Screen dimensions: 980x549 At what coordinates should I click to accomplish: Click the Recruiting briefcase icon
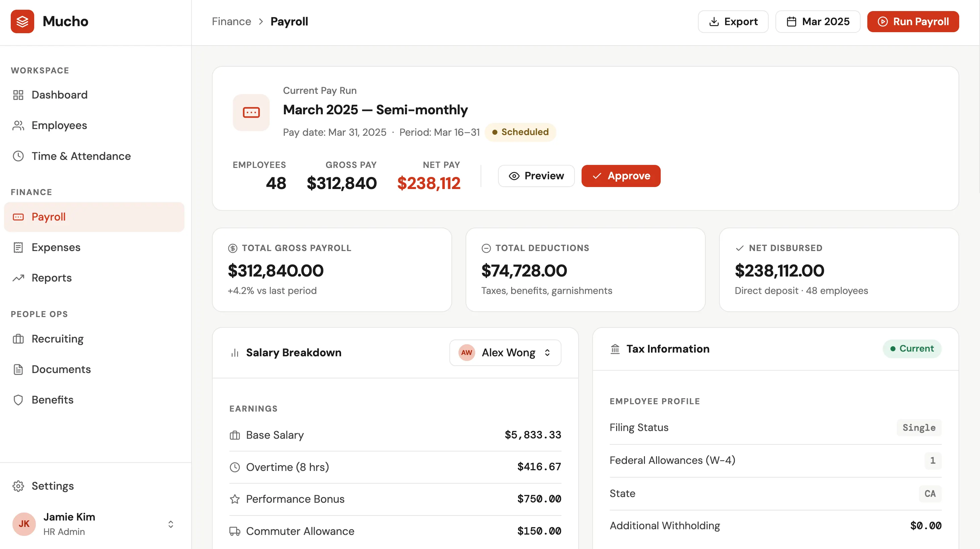[x=18, y=339]
